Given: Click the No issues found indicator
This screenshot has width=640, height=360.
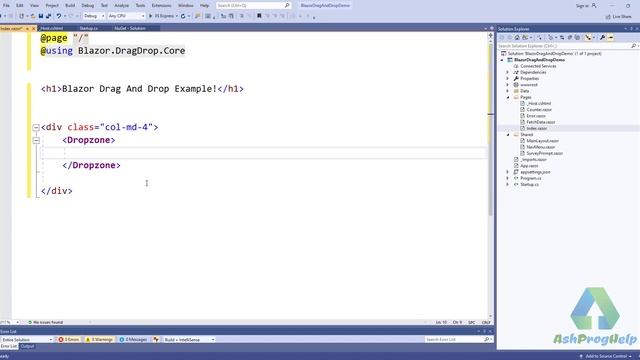Looking at the screenshot, I should pyautogui.click(x=45, y=322).
